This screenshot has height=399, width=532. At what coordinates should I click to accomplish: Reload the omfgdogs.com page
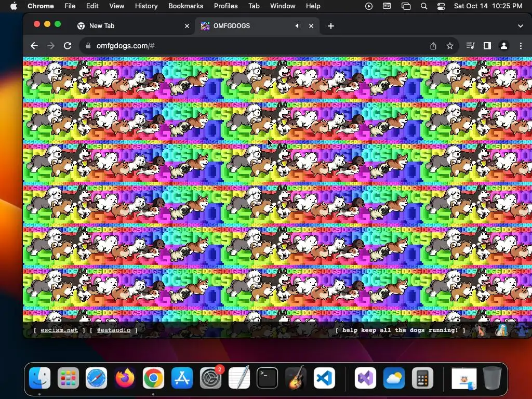(68, 46)
